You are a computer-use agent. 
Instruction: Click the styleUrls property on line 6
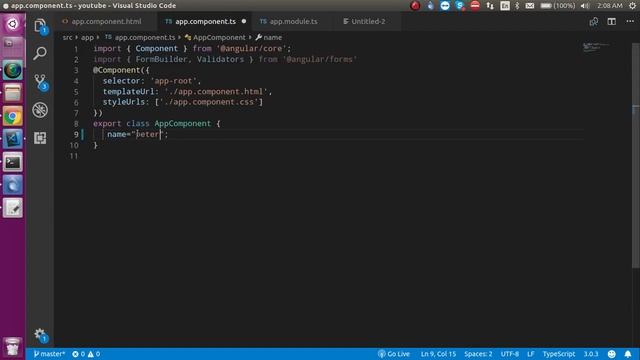[124, 102]
